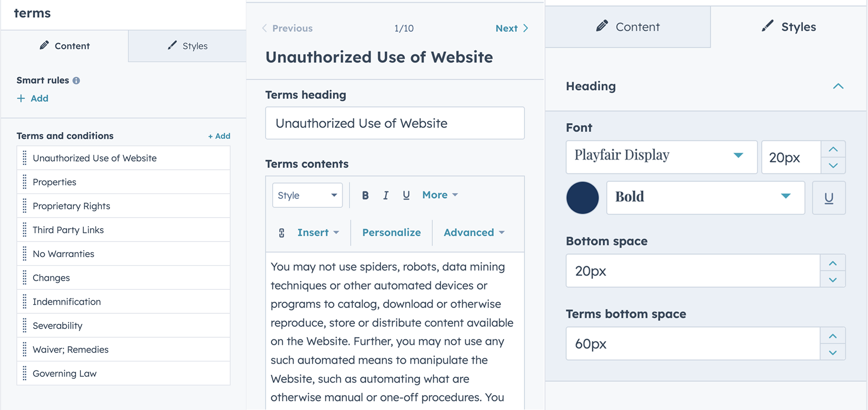Toggle bold formatting in Terms contents editor
868x410 pixels.
(x=365, y=195)
